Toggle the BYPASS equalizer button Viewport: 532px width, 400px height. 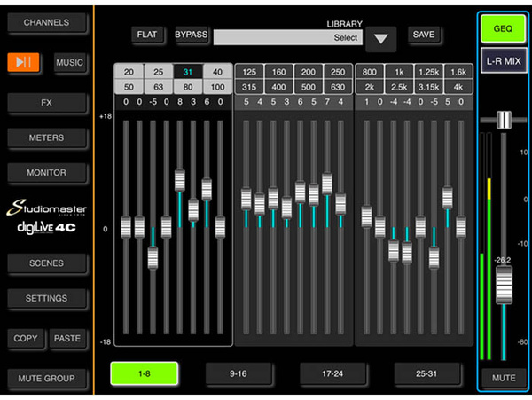click(x=191, y=35)
